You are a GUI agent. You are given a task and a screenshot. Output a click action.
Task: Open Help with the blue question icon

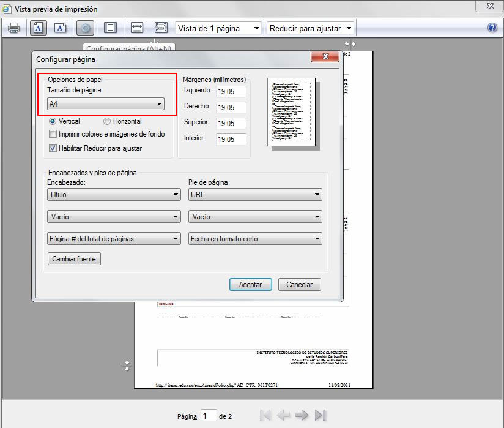pyautogui.click(x=492, y=28)
